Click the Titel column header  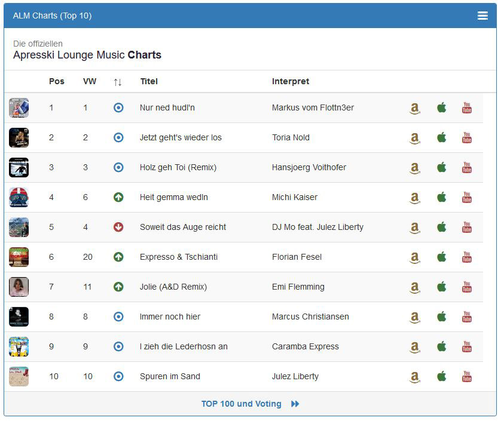[149, 81]
